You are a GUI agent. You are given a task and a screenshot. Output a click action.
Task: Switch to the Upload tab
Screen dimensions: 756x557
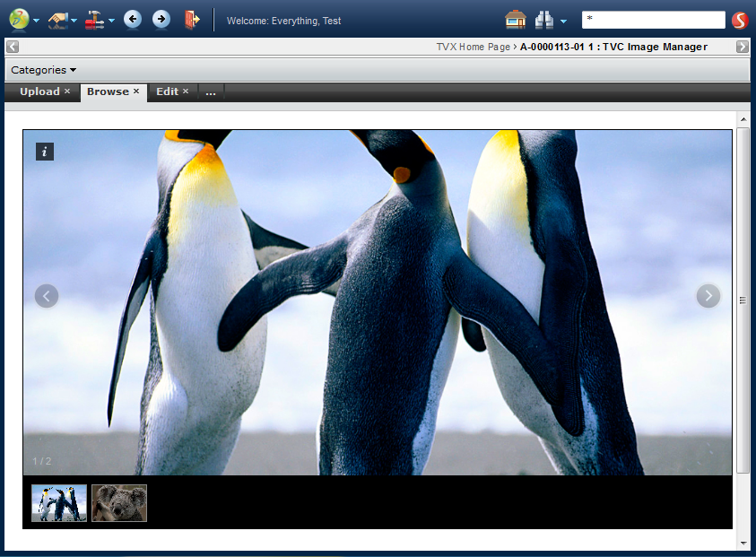coord(39,91)
